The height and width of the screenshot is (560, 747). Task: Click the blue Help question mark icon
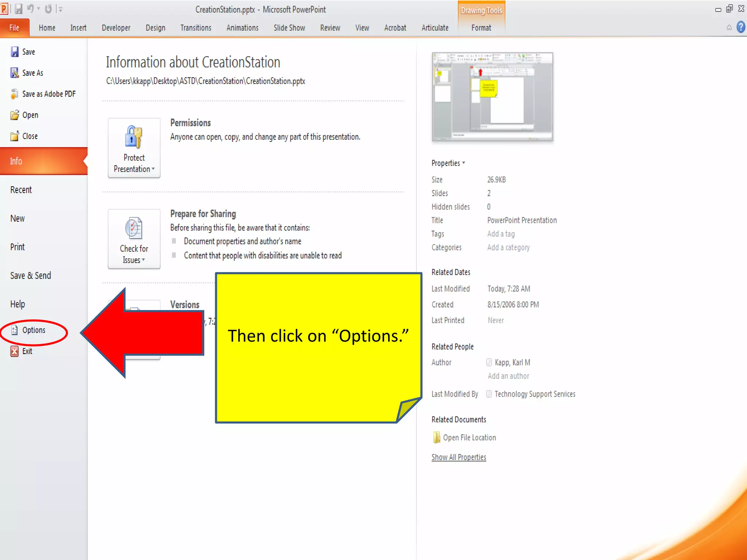pyautogui.click(x=740, y=27)
